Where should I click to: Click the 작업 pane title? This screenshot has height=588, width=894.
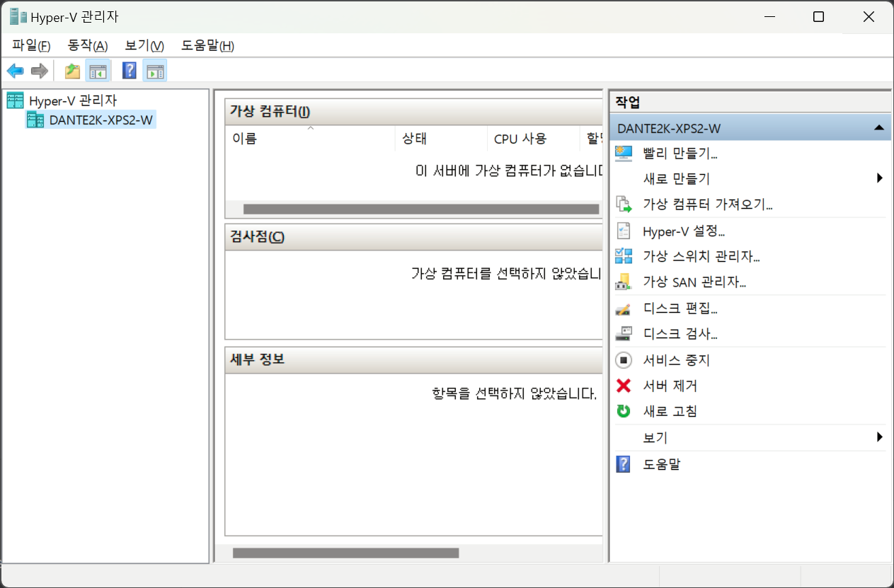(628, 102)
